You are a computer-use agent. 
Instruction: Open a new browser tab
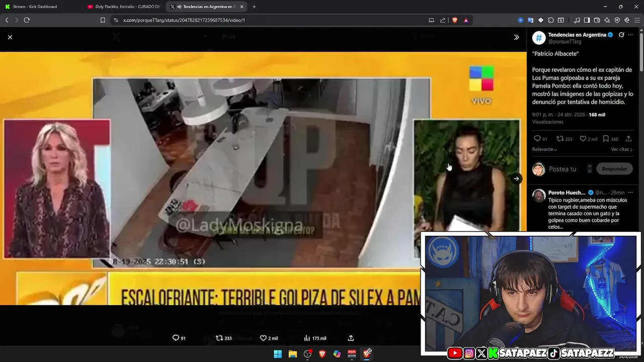(254, 7)
